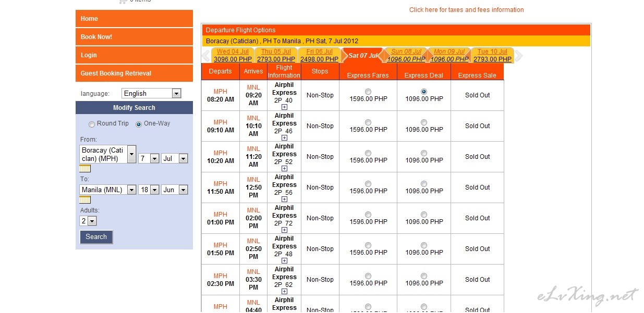Select the One-Way option
644x313 pixels.
pos(139,124)
